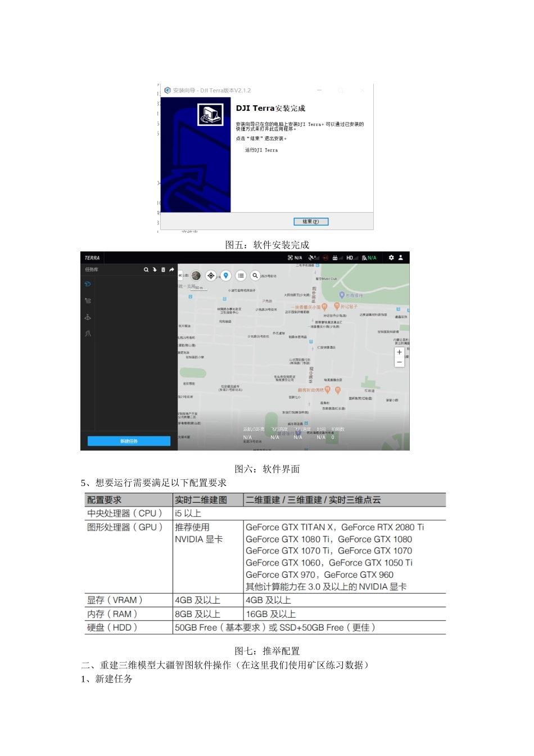
Task: Select the corridor mission sidebar icon
Action: 88,334
